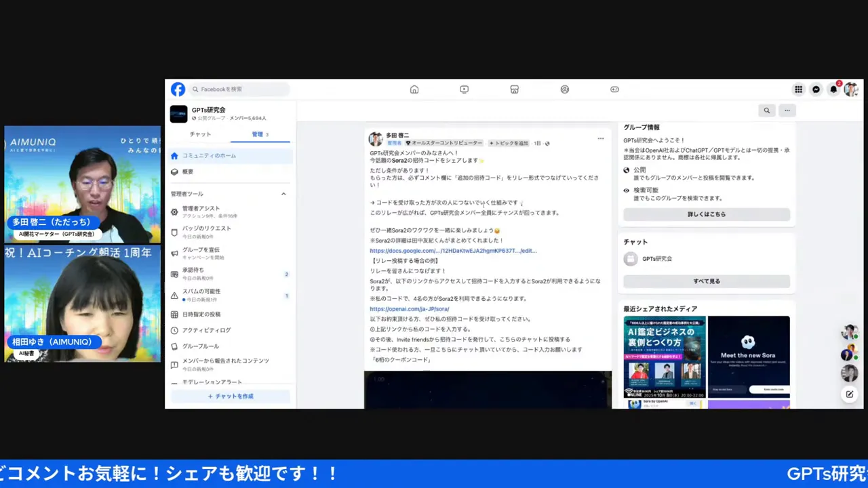Open the Marketplace icon in the top bar
Screen dimensions: 868x488
[515, 89]
